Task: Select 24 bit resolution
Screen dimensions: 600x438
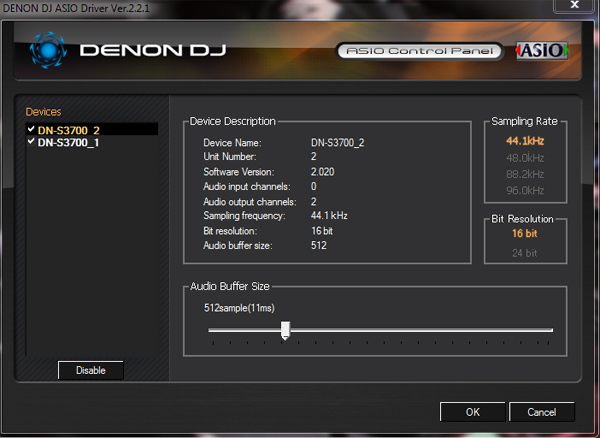Action: (525, 253)
